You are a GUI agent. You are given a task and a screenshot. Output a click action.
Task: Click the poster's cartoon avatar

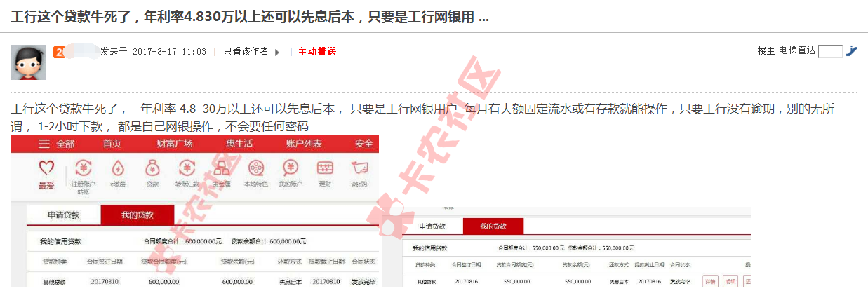tap(28, 62)
